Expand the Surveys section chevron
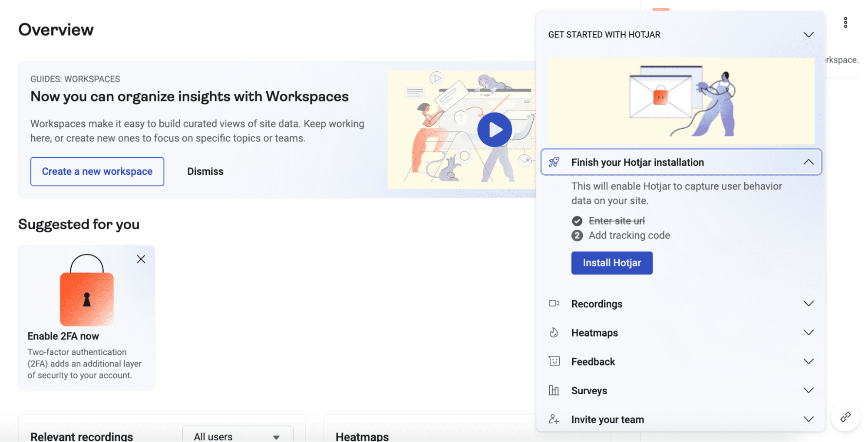The image size is (868, 442). [x=808, y=390]
